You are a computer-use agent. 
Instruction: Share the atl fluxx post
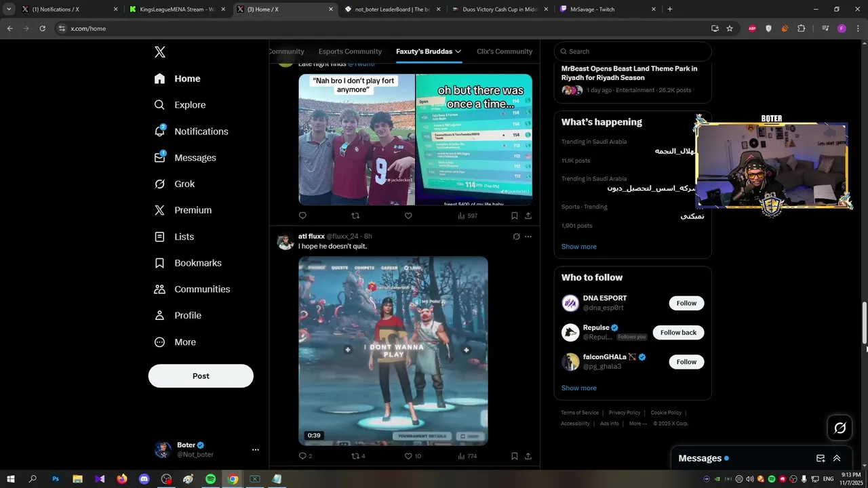point(528,456)
